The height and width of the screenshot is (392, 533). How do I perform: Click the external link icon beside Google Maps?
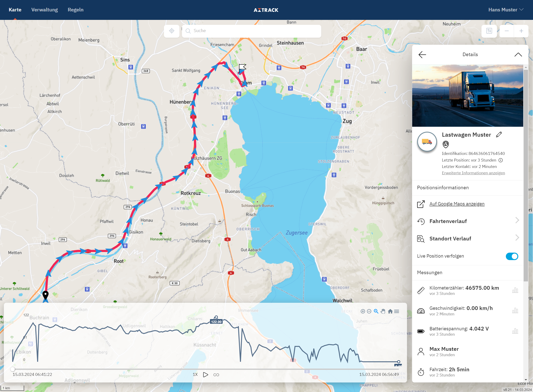click(x=421, y=204)
